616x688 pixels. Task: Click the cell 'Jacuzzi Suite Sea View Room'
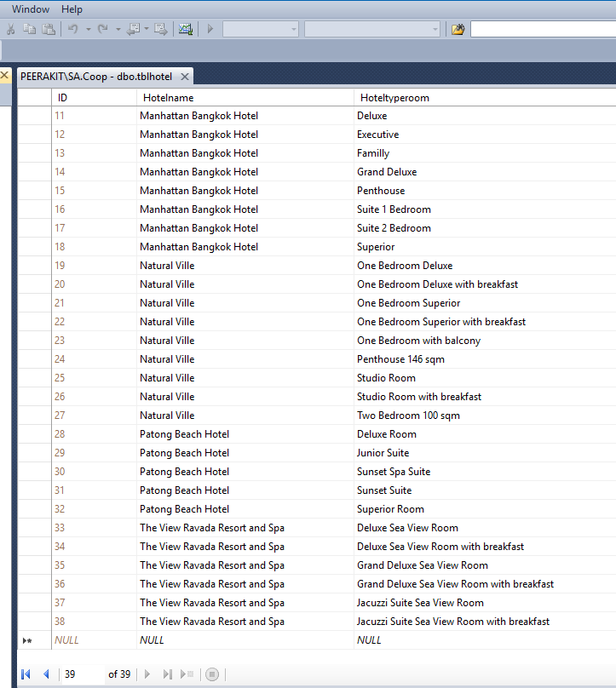(485, 603)
